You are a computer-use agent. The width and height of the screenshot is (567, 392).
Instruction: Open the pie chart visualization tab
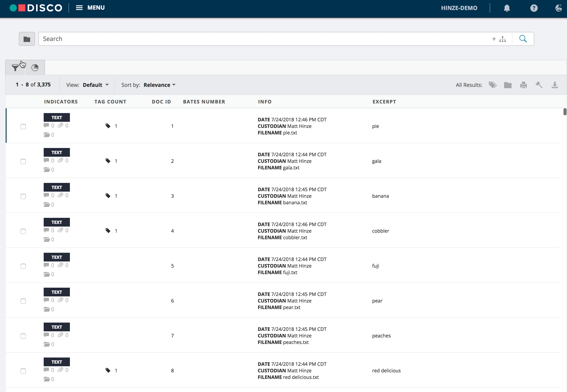[35, 67]
